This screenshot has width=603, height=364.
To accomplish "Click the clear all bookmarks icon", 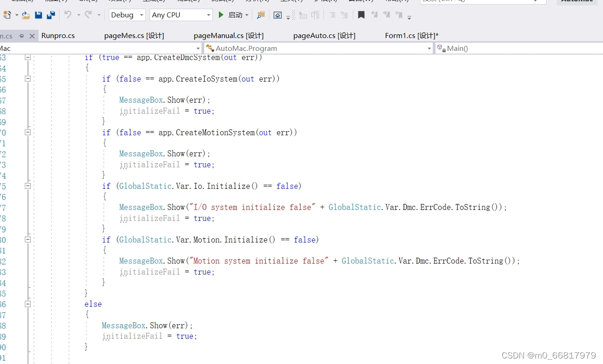I will point(399,15).
